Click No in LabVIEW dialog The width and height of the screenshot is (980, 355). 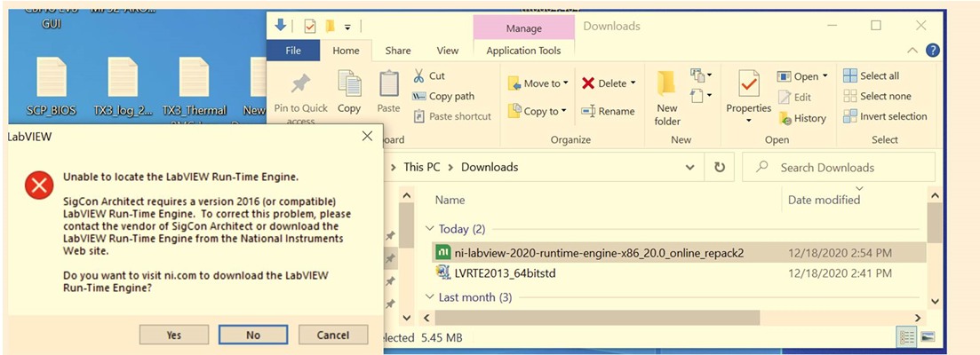click(x=253, y=335)
